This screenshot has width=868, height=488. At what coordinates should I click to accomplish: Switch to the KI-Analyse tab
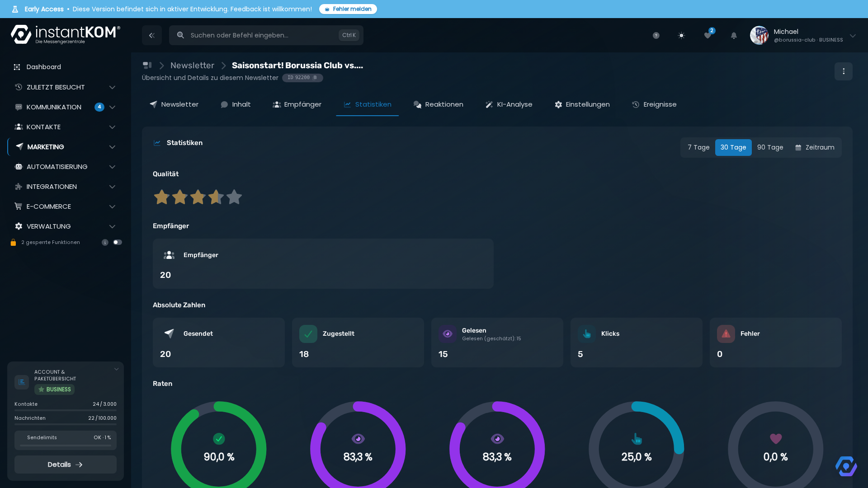509,104
